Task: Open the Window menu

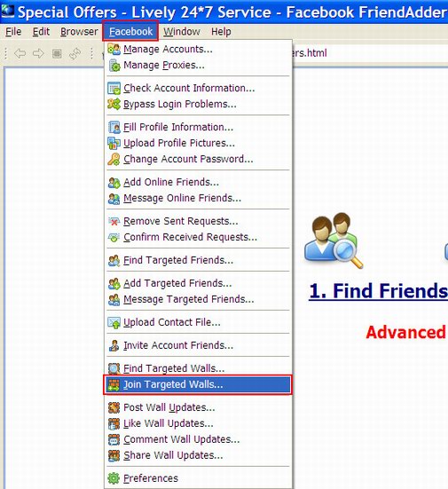Action: point(182,31)
